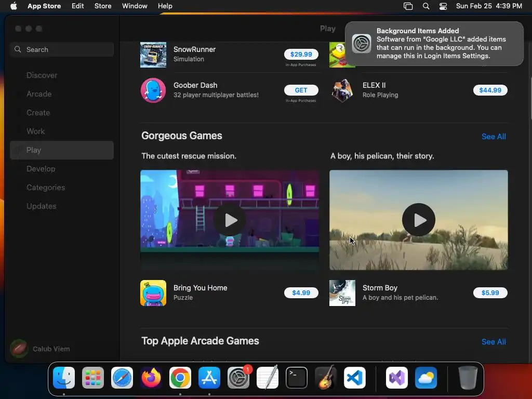532x399 pixels.
Task: Launch GarageBand from the Dock
Action: 326,378
